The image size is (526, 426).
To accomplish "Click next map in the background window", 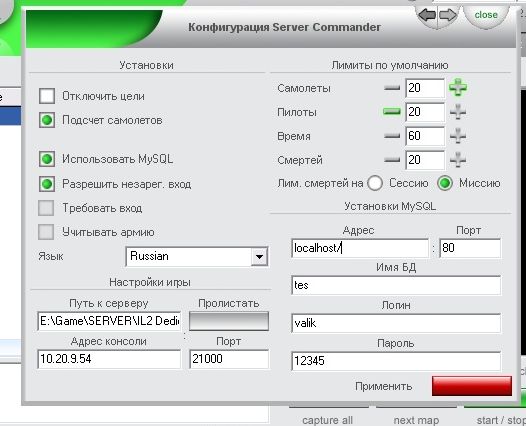I will pos(416,420).
